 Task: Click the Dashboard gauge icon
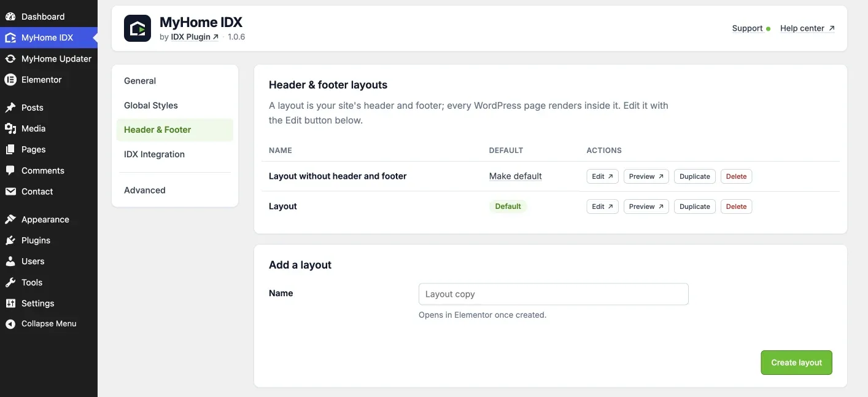pyautogui.click(x=10, y=17)
